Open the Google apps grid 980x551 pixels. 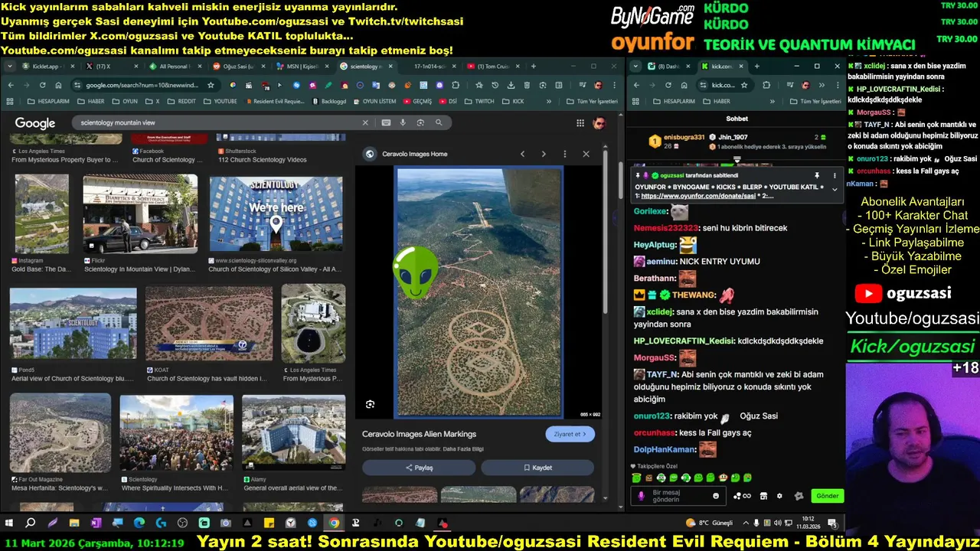[580, 123]
